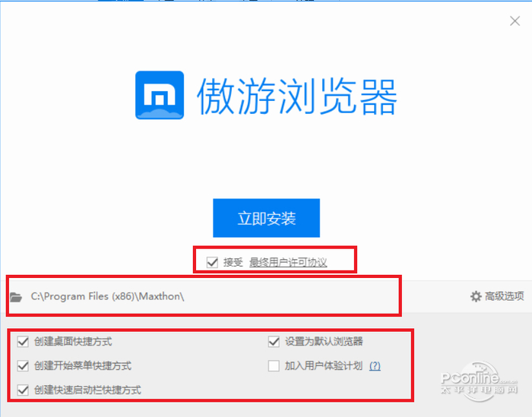Uncheck 创建开始菜单快捷方式 checkbox
This screenshot has height=417, width=532.
pos(23,366)
